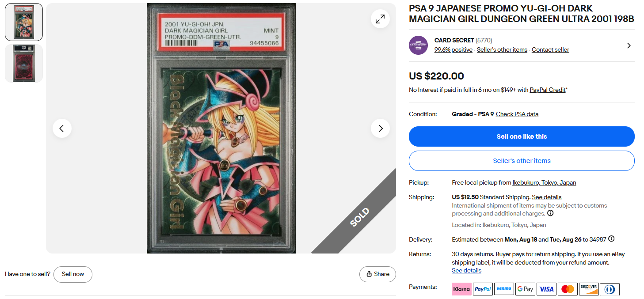This screenshot has width=644, height=299.
Task: Click the shipping info circle icon
Action: coord(550,213)
